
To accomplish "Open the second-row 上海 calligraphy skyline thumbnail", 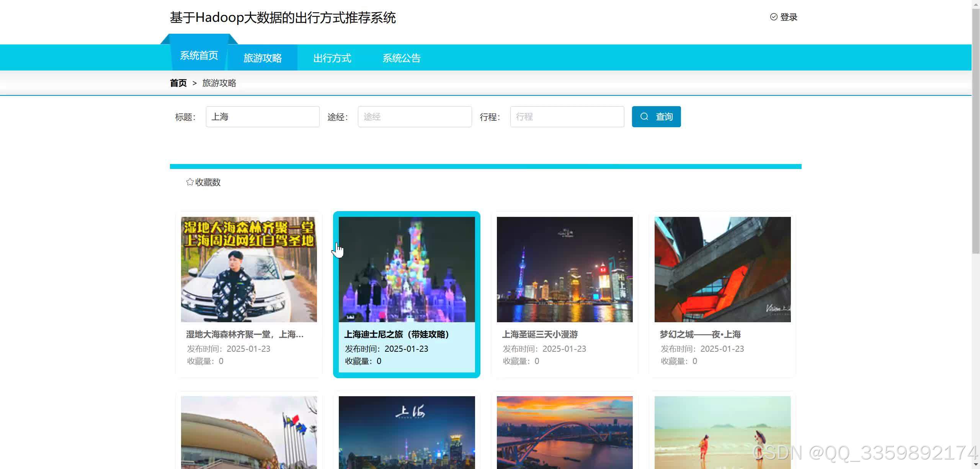I will (407, 433).
